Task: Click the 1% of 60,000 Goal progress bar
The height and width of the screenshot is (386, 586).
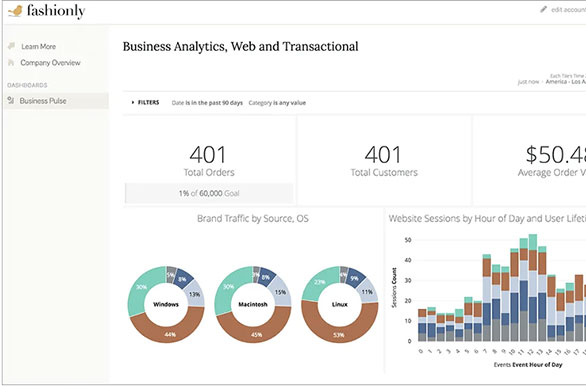Action: pos(209,193)
